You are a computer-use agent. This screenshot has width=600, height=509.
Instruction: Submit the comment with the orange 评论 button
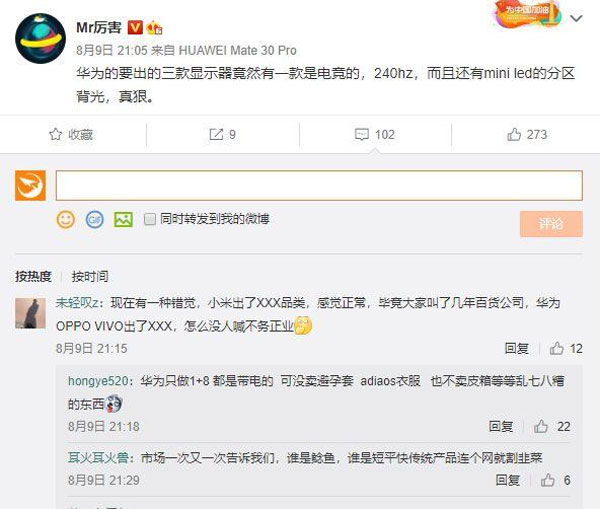click(x=551, y=224)
